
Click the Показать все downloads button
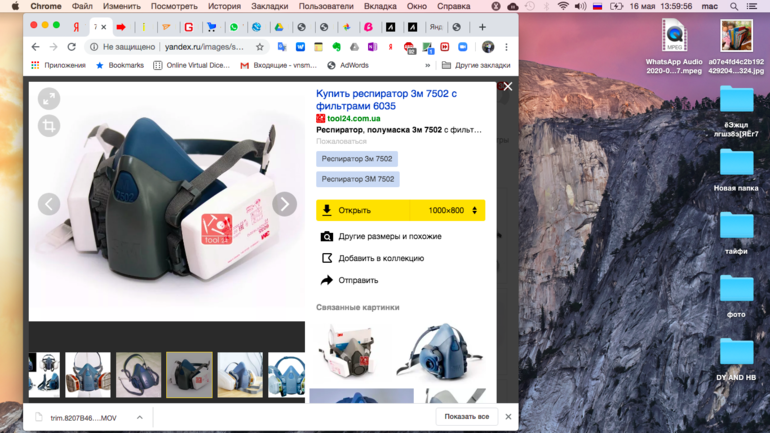coord(467,417)
